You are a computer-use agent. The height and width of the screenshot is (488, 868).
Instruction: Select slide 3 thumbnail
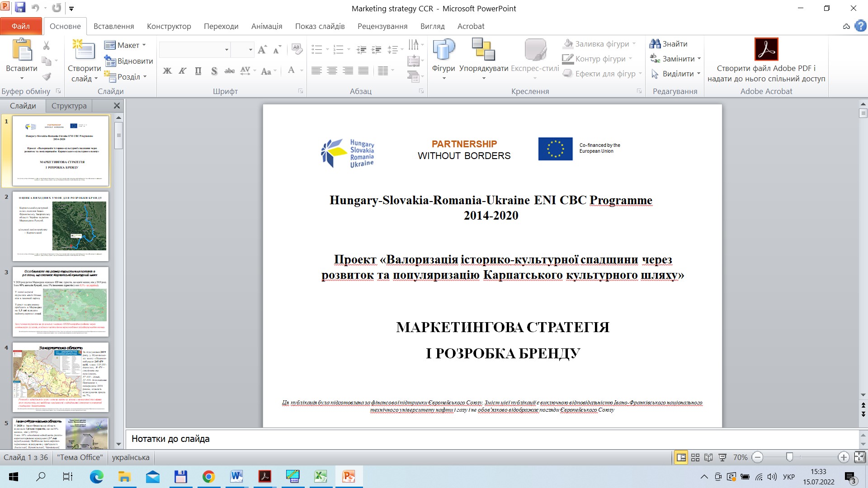60,301
